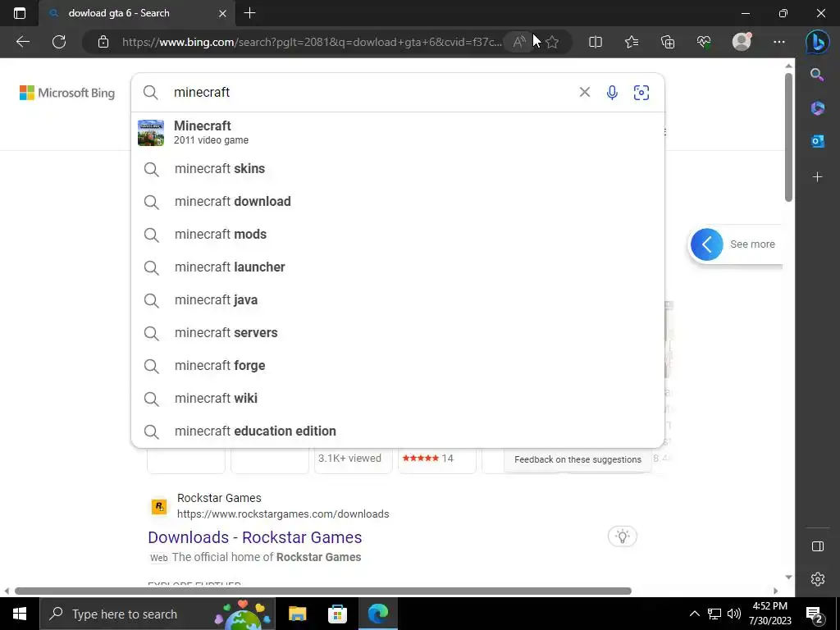Open Settings and more ellipsis menu

[779, 42]
